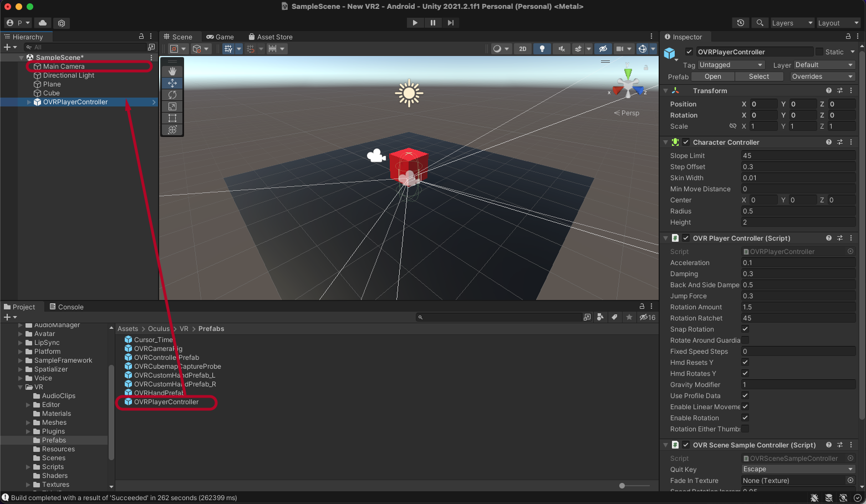Switch to the Scene tab
This screenshot has height=504, width=866.
pos(178,37)
